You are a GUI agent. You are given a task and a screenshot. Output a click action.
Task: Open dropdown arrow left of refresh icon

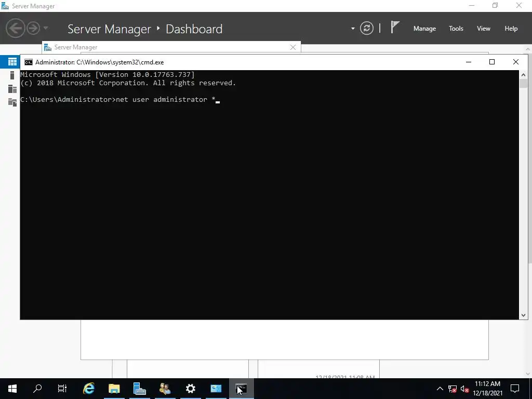[353, 29]
